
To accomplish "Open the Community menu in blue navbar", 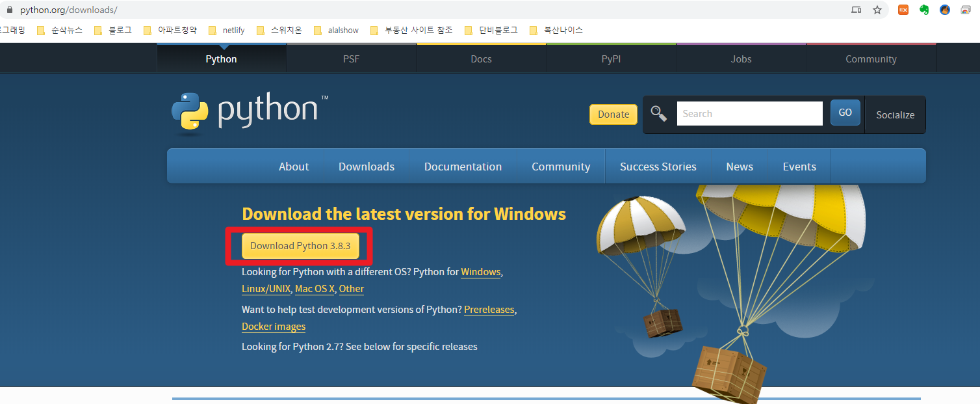I will [x=561, y=167].
